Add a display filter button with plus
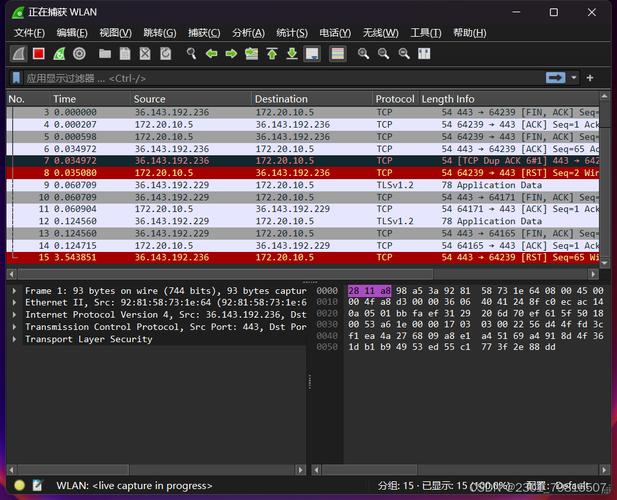 [590, 78]
